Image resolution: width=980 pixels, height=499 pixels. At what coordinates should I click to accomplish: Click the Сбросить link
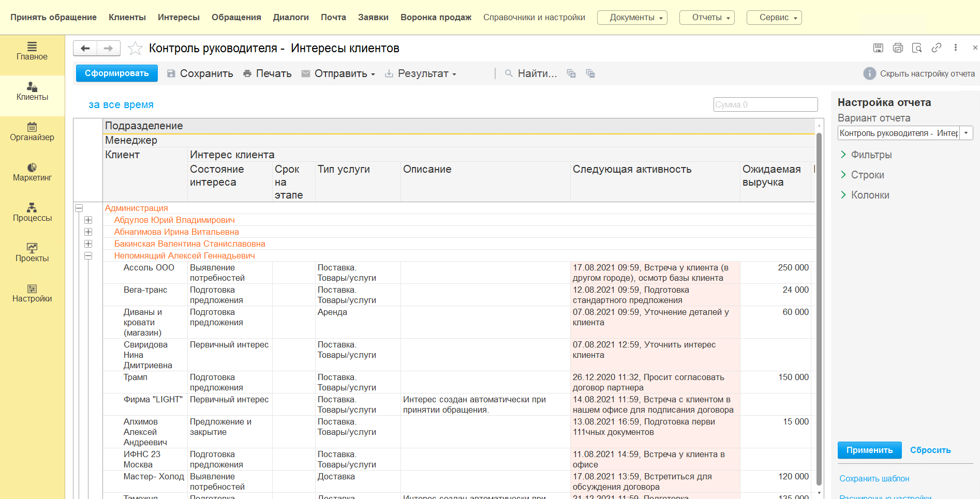(930, 450)
